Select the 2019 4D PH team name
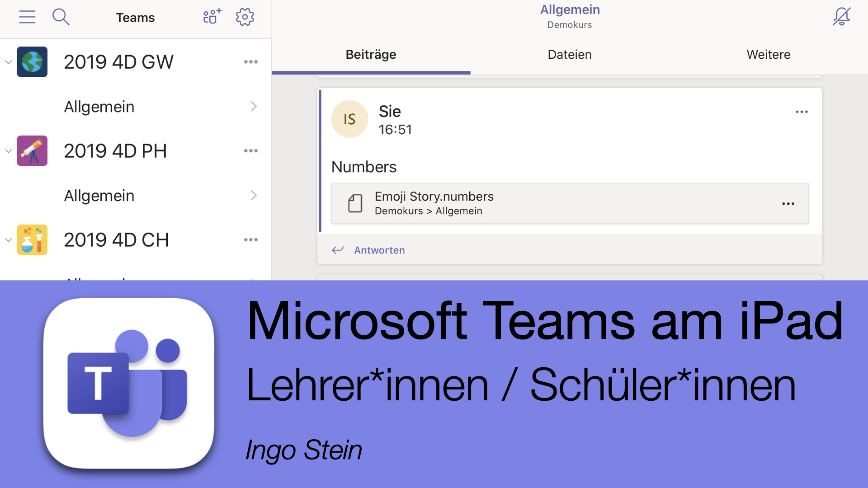This screenshot has height=488, width=868. [115, 151]
